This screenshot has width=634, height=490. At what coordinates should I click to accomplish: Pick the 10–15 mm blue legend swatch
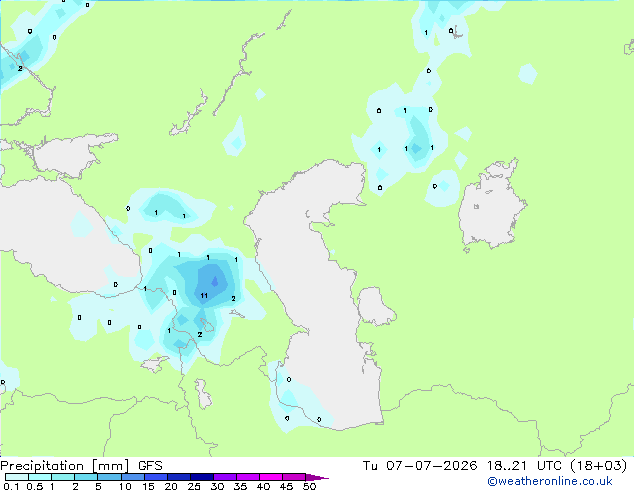click(x=132, y=477)
